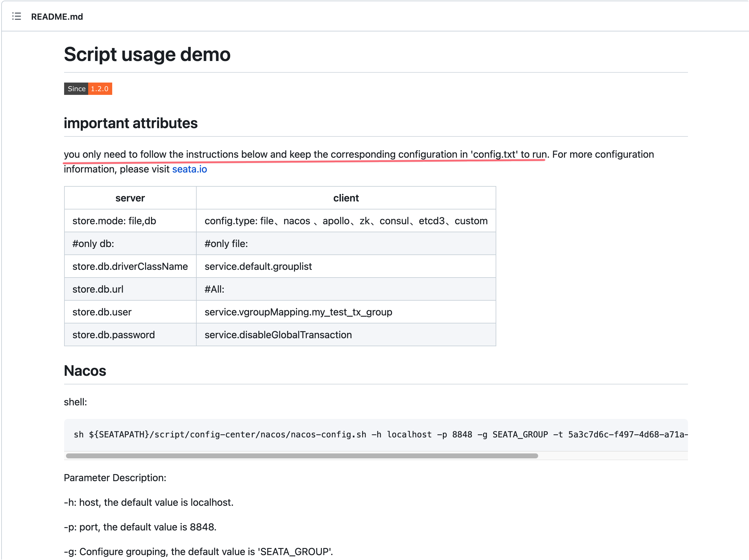The height and width of the screenshot is (560, 749).
Task: Select the 'service.disableGlobalTransaction' cell
Action: [x=346, y=335]
